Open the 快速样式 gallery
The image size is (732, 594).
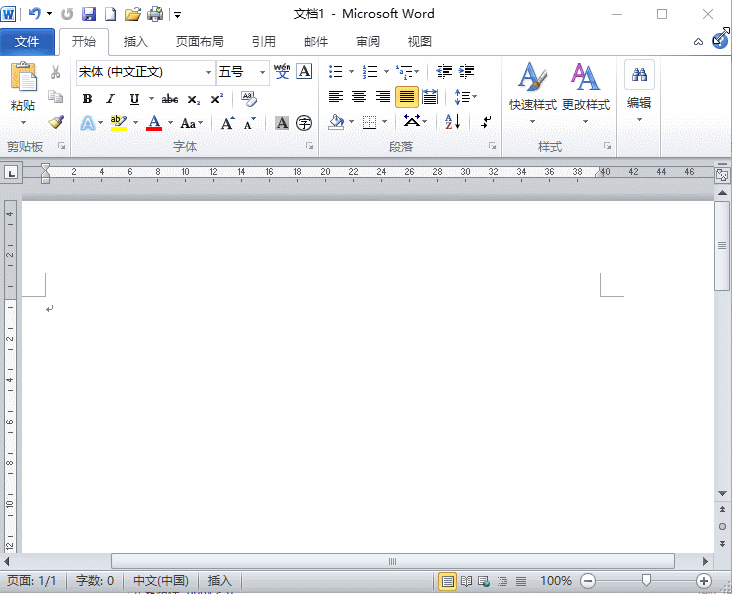click(533, 93)
